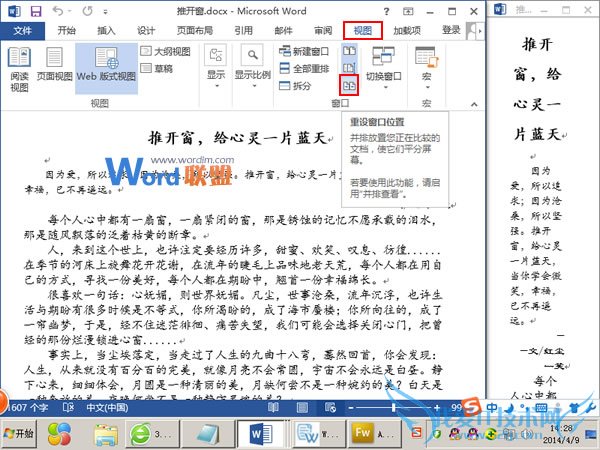Expand the 显示 (Show) dropdown

coord(216,66)
